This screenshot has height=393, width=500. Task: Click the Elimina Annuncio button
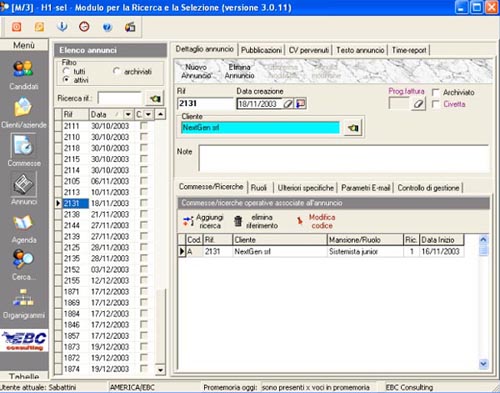click(239, 71)
